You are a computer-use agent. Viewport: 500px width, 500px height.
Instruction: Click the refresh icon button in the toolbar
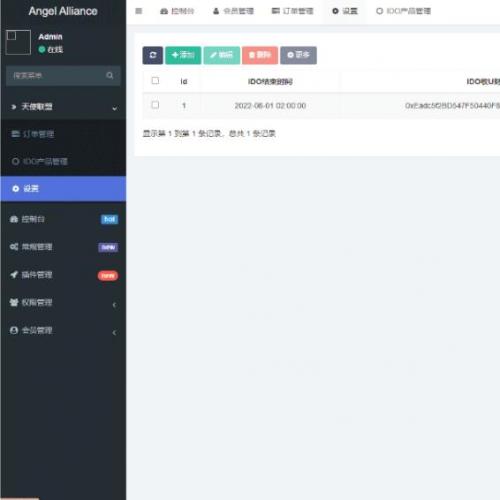point(153,55)
